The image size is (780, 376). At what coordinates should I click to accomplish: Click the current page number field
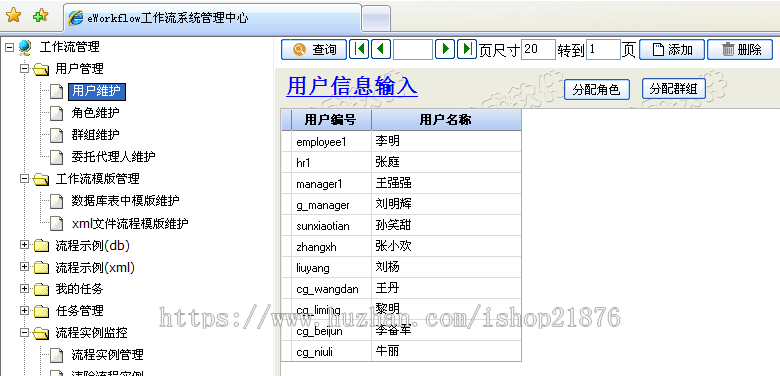(413, 50)
